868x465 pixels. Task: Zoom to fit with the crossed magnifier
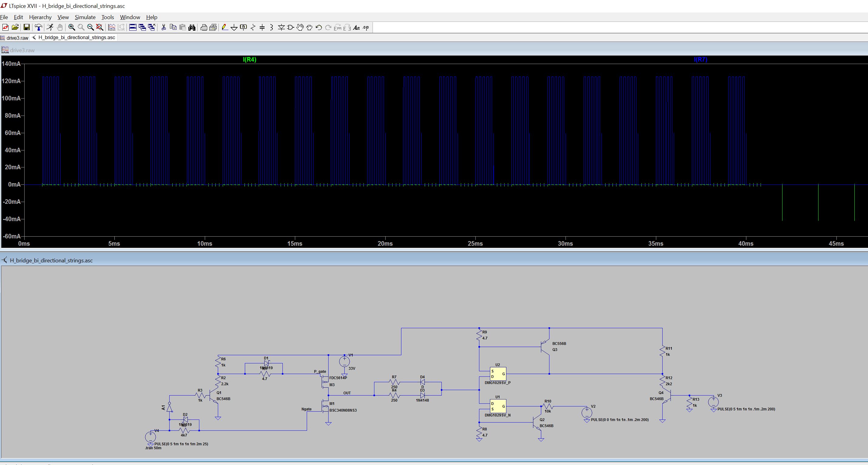pos(100,28)
